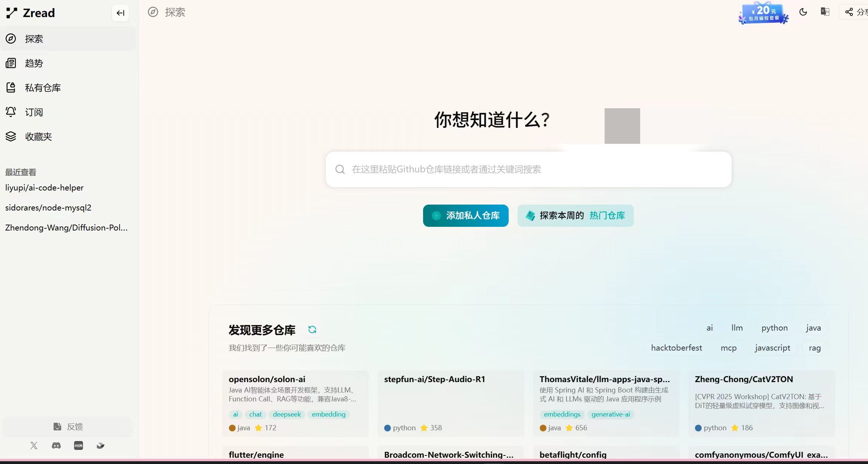Collapse the sidebar with the arrow toggle
868x464 pixels.
[x=120, y=13]
